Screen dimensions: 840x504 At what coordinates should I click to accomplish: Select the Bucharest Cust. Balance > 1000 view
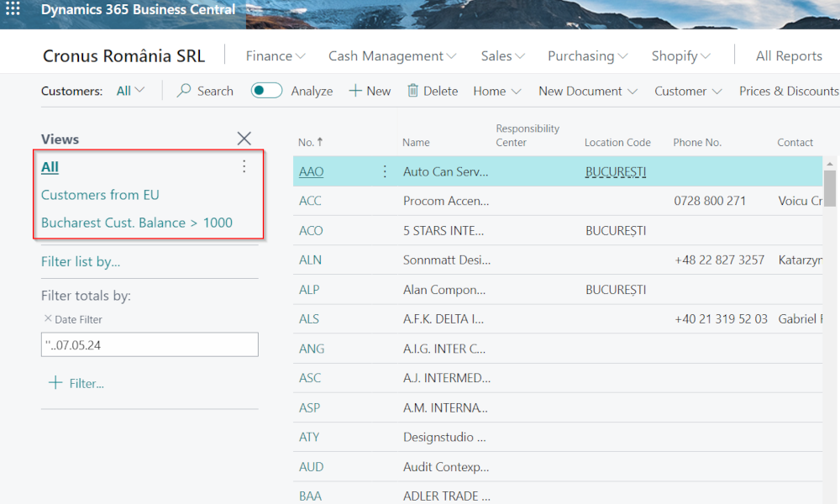[x=137, y=223]
